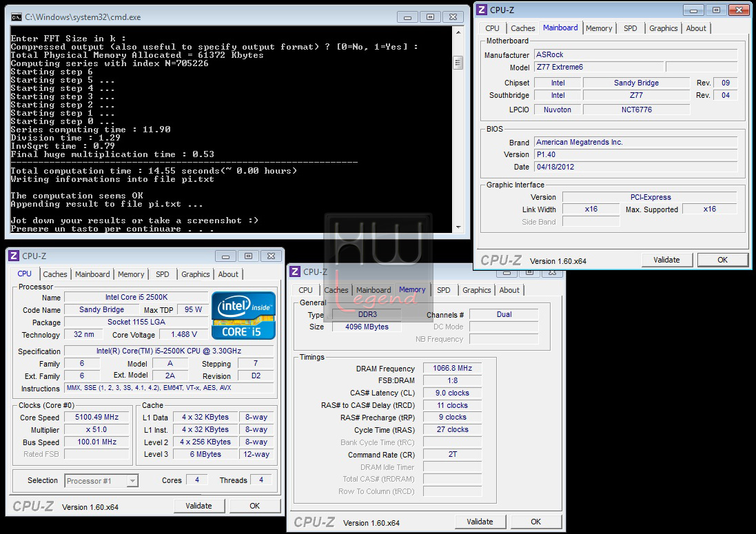Viewport: 756px width, 534px height.
Task: Click CPU-Z Z icon in Memory window title
Action: (x=295, y=271)
